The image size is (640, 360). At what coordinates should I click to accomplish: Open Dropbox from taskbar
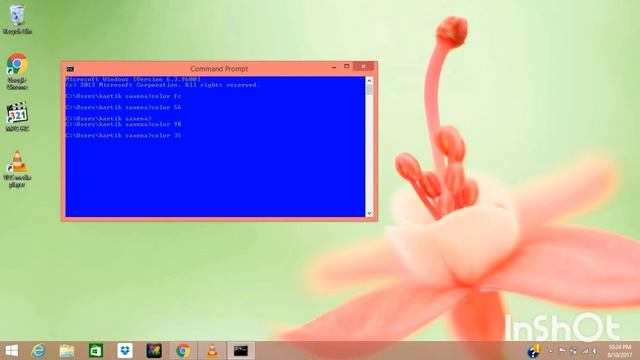(125, 351)
